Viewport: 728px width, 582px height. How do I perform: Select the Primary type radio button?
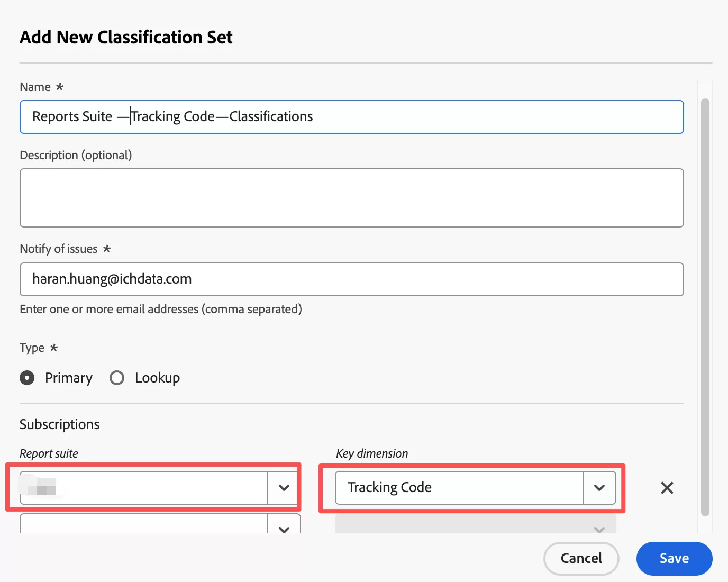(x=27, y=378)
